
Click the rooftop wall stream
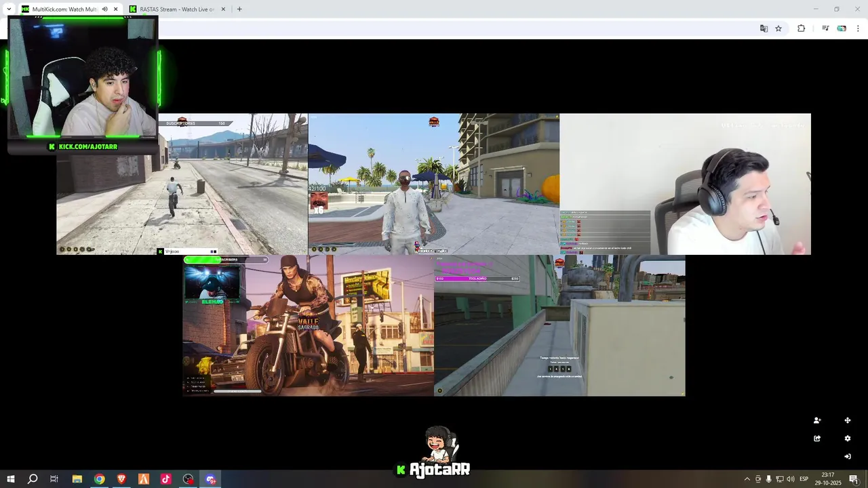559,325
